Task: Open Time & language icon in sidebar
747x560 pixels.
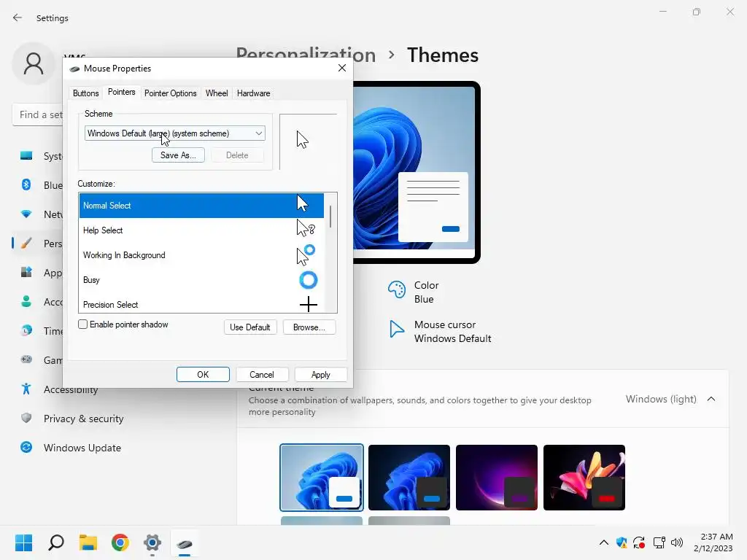Action: 26,330
